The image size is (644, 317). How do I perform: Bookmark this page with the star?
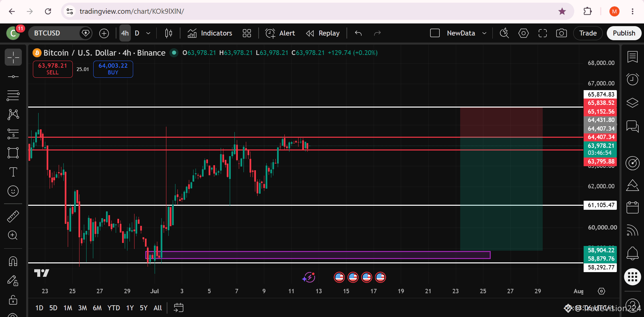(562, 11)
